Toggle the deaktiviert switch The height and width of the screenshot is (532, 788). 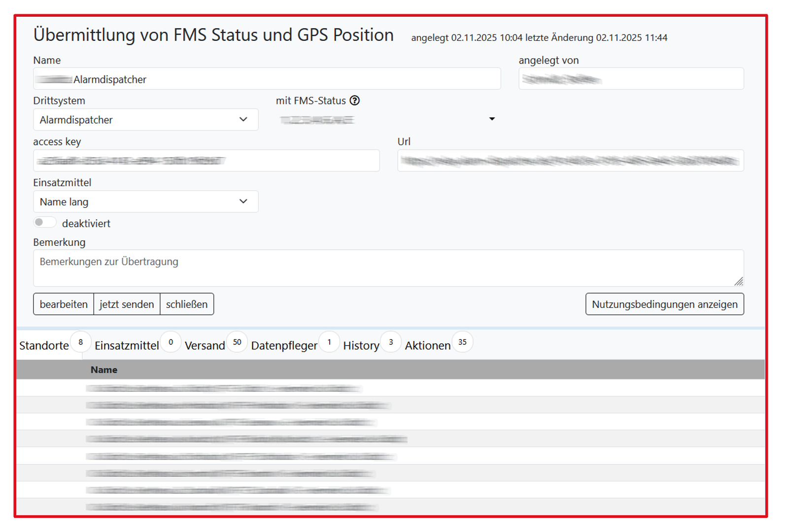pyautogui.click(x=44, y=223)
